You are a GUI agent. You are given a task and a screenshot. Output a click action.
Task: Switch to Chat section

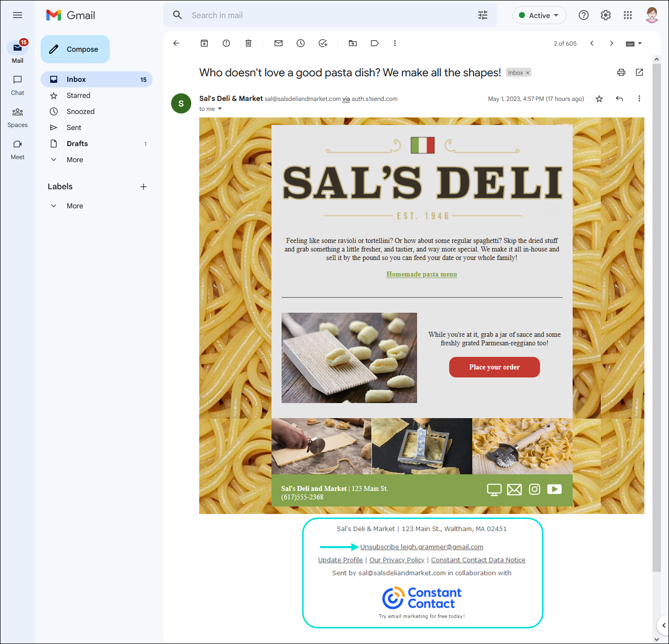pos(18,85)
